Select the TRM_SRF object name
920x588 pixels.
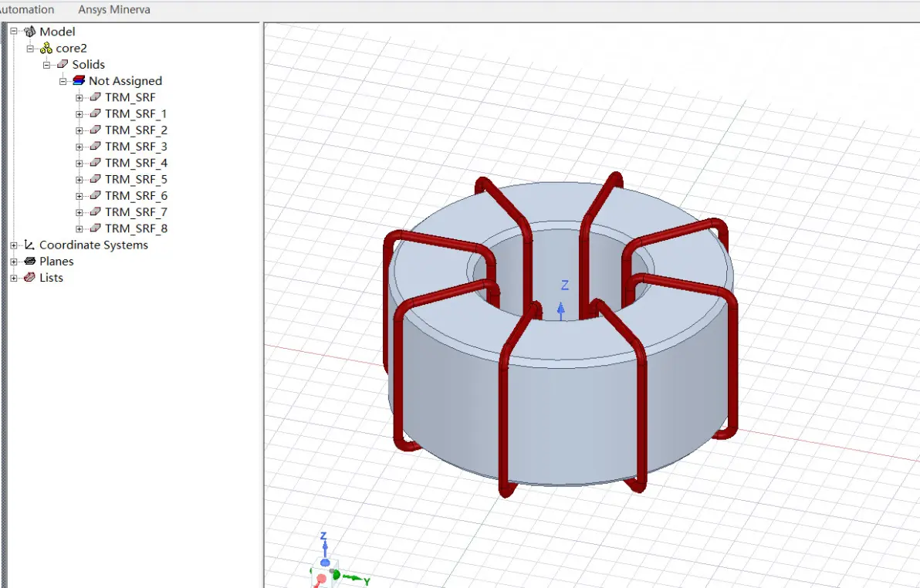coord(130,97)
